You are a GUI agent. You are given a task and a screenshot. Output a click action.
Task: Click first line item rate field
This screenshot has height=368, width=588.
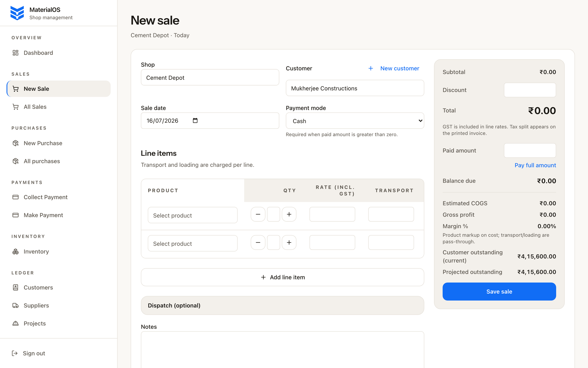pos(332,214)
